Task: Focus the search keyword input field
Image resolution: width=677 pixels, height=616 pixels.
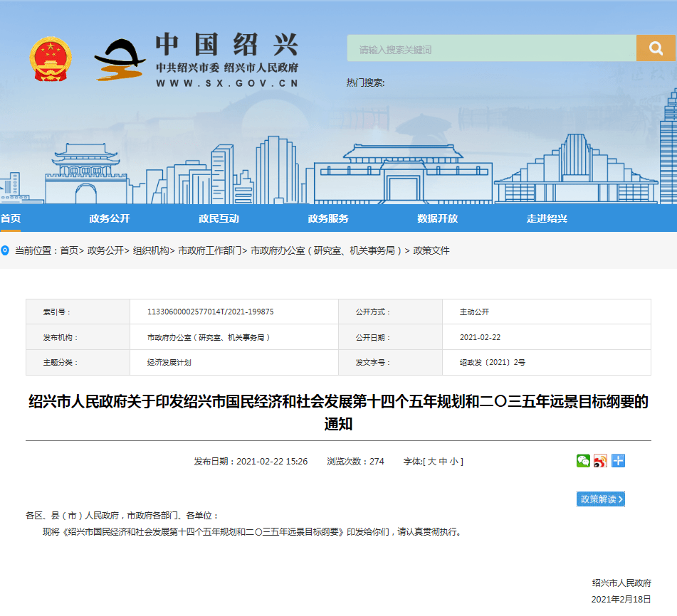Action: (491, 48)
